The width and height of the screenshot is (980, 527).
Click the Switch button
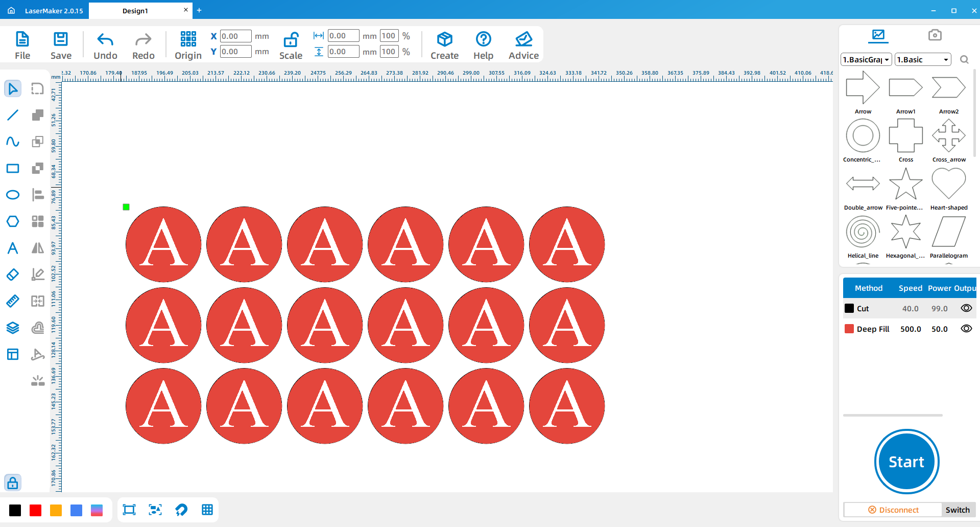click(x=958, y=510)
